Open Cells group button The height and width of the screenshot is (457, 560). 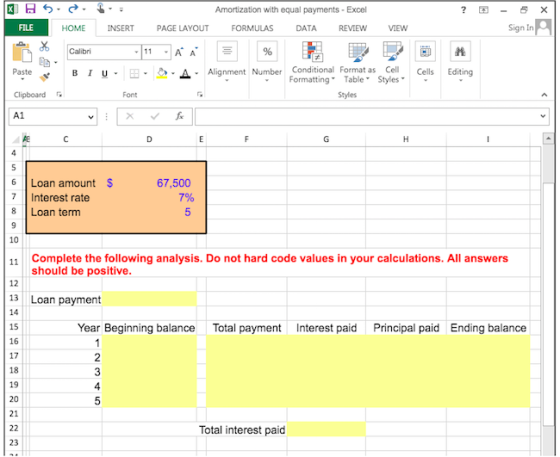[425, 61]
